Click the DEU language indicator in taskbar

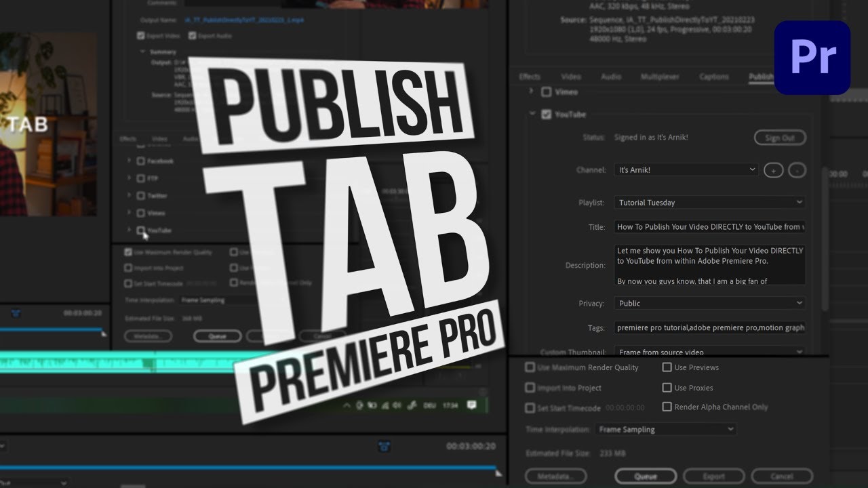[431, 405]
